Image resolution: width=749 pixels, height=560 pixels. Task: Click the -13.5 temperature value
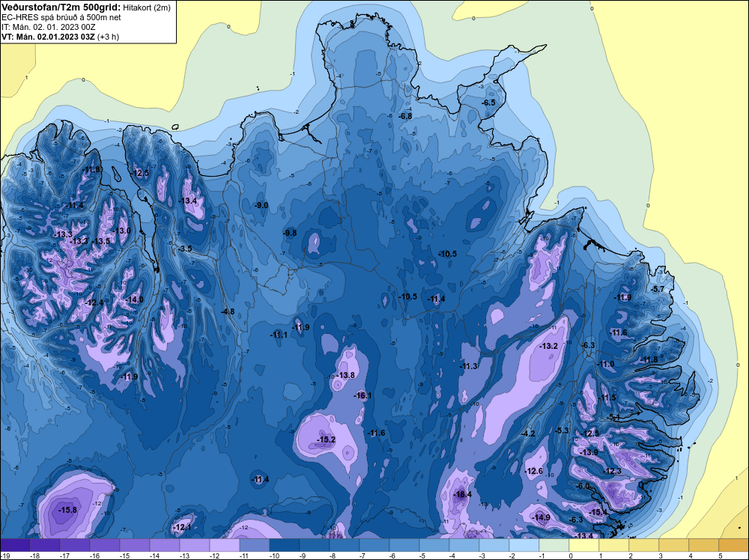[101, 242]
